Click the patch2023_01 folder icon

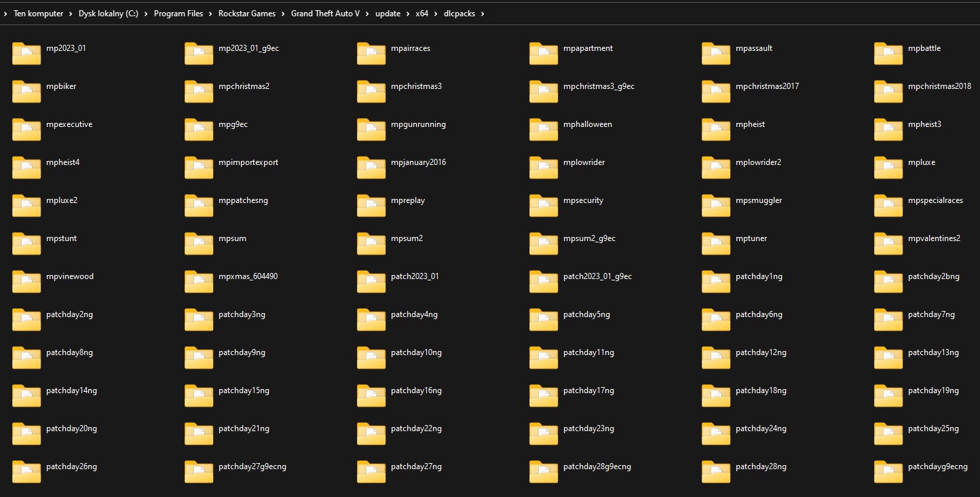(371, 282)
